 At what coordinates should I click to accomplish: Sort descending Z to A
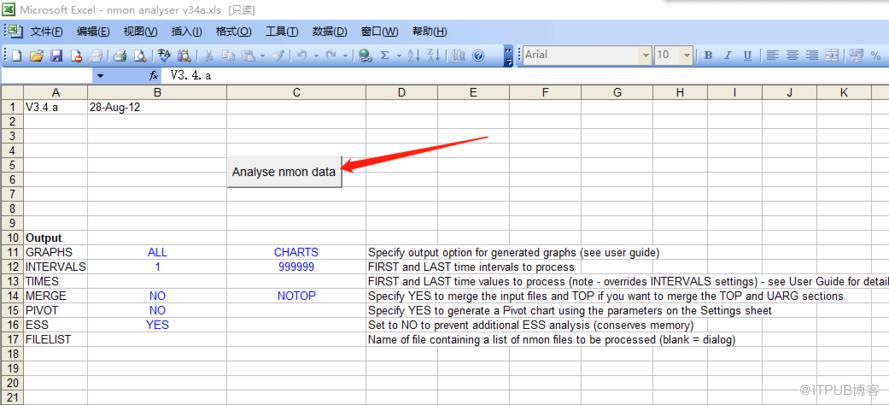(433, 56)
